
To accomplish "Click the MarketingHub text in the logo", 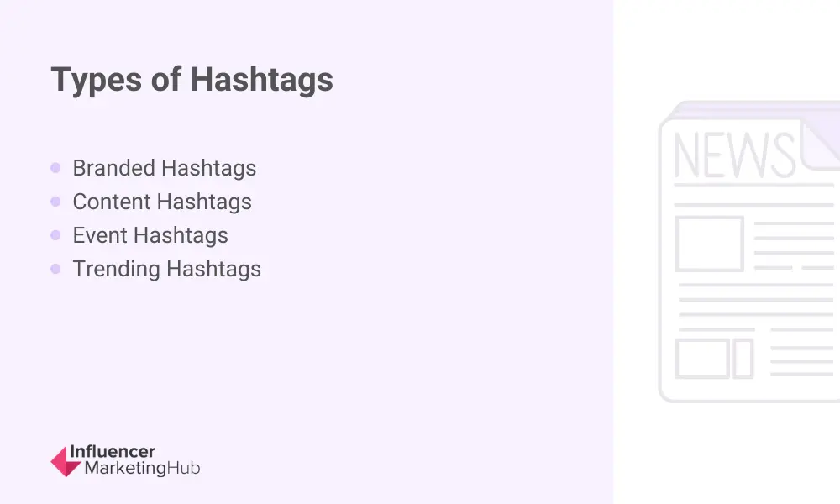I will click(x=142, y=469).
